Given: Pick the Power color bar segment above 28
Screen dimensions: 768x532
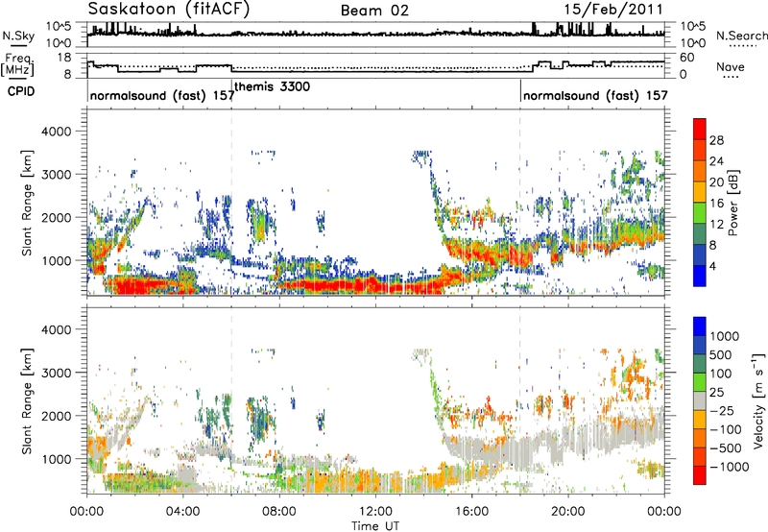Looking at the screenshot, I should (700, 129).
